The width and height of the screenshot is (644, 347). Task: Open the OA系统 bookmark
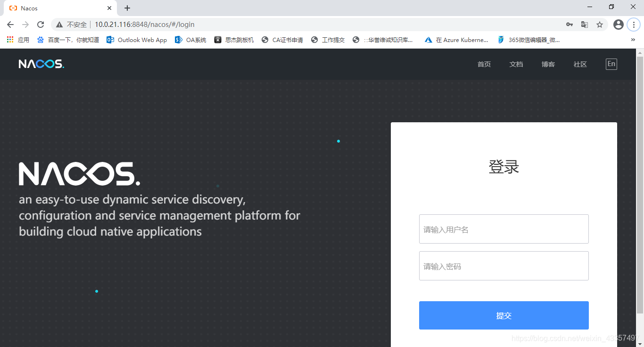(191, 40)
